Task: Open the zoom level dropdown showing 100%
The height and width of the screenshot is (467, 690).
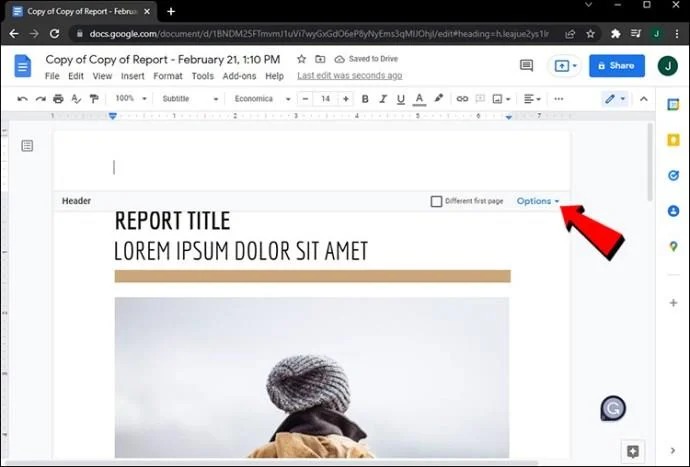Action: pos(131,99)
